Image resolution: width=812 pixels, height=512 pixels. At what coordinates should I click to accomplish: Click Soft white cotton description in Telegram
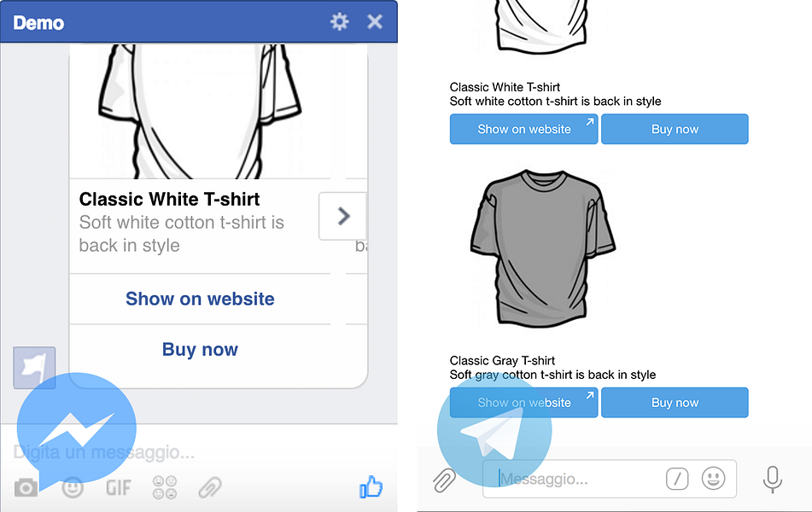pyautogui.click(x=555, y=101)
